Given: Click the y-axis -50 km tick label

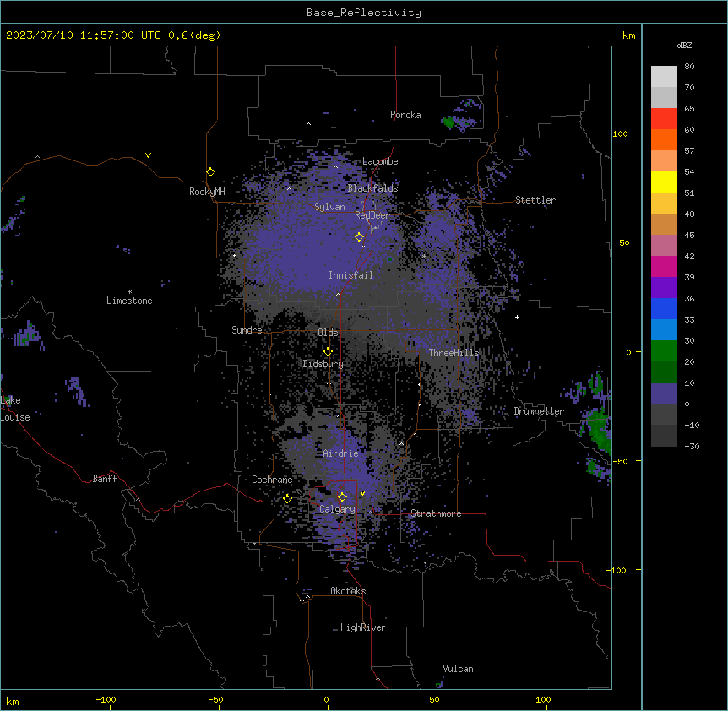Looking at the screenshot, I should (x=620, y=461).
